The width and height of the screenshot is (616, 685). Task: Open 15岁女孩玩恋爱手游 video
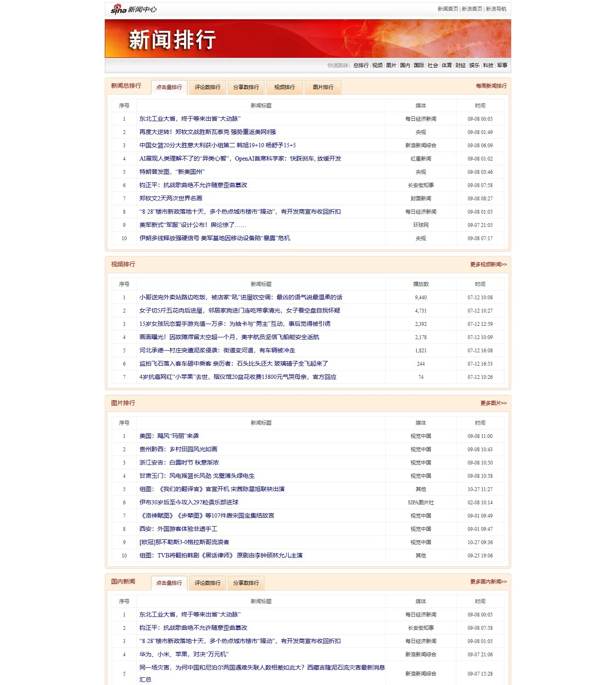tap(235, 324)
